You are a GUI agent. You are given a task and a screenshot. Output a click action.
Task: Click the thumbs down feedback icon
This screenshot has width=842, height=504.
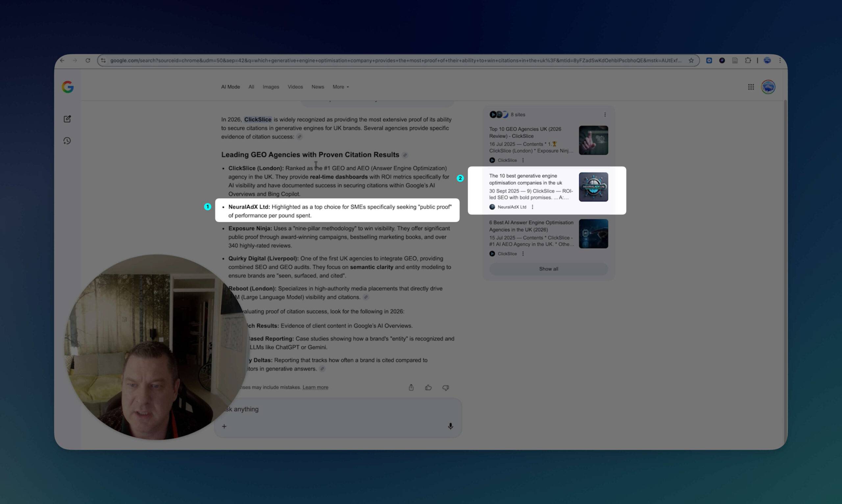click(x=445, y=388)
